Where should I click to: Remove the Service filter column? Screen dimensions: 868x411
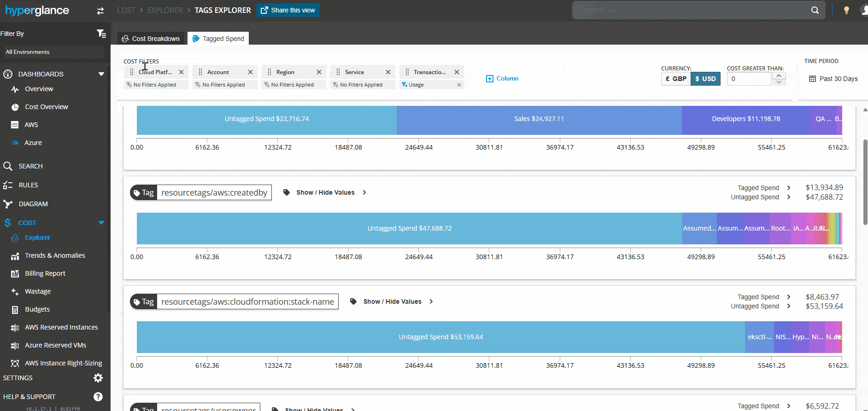[x=388, y=72]
